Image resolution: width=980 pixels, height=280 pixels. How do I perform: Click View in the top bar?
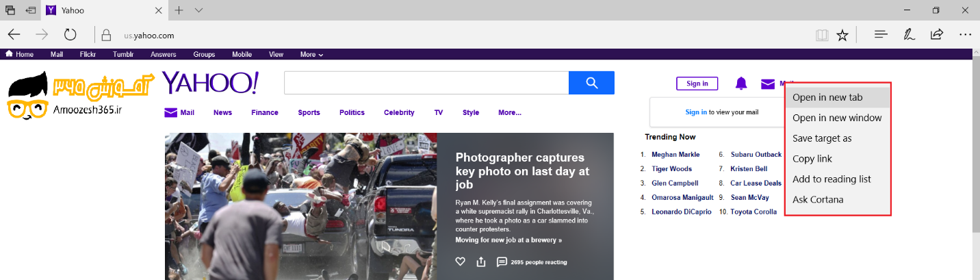276,55
